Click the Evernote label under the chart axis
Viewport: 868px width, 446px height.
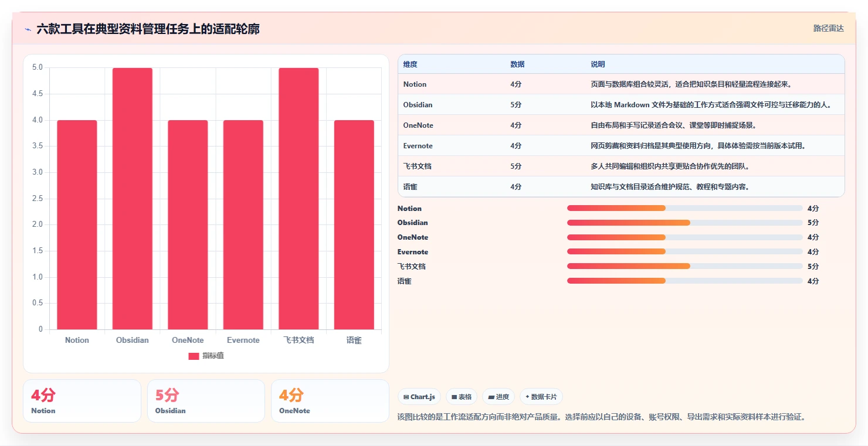pyautogui.click(x=243, y=340)
